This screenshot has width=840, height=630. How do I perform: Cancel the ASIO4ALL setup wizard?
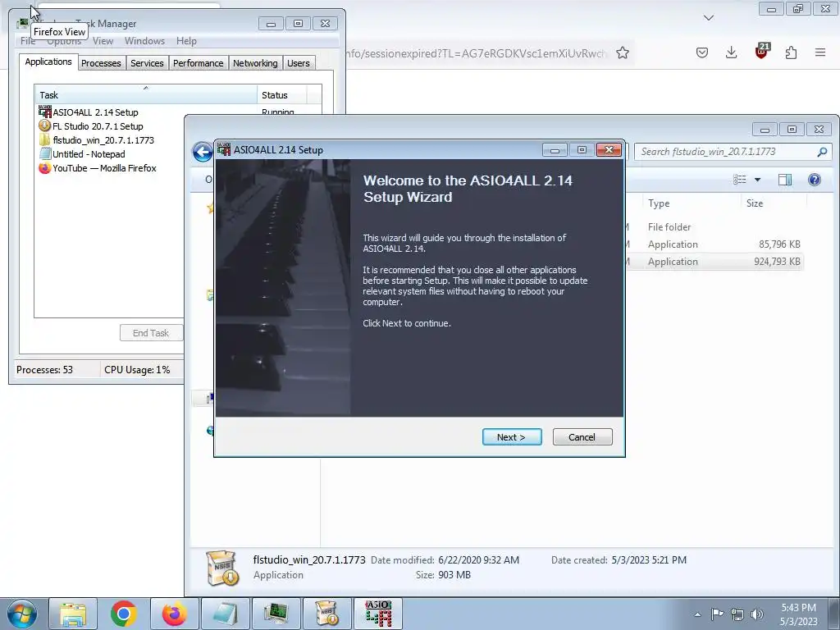[x=582, y=437]
